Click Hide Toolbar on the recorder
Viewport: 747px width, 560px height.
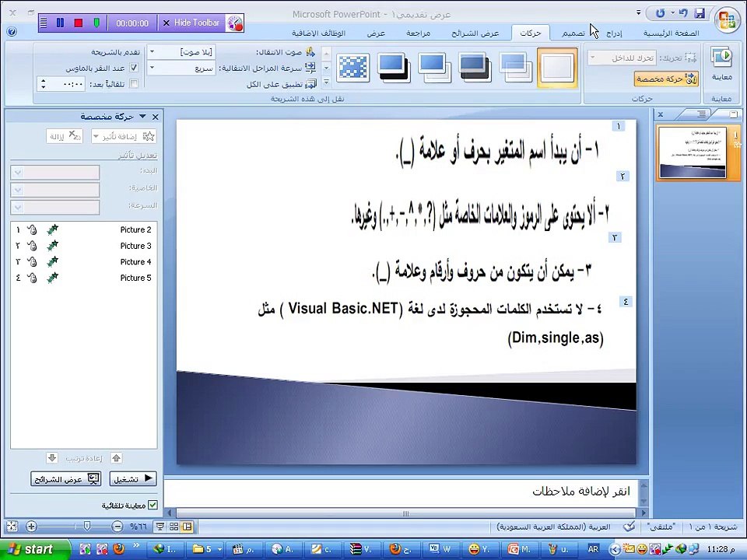point(191,23)
